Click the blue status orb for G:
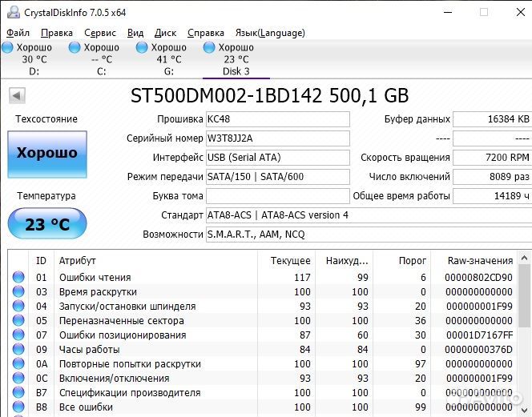This screenshot has width=532, height=417. 142,47
